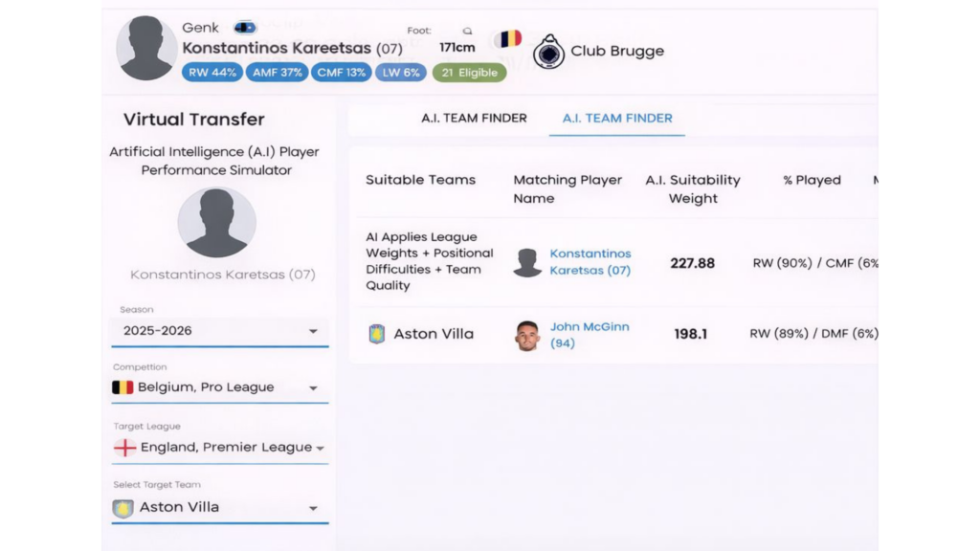980x551 pixels.
Task: Click John McGinn's player photo
Action: 527,336
